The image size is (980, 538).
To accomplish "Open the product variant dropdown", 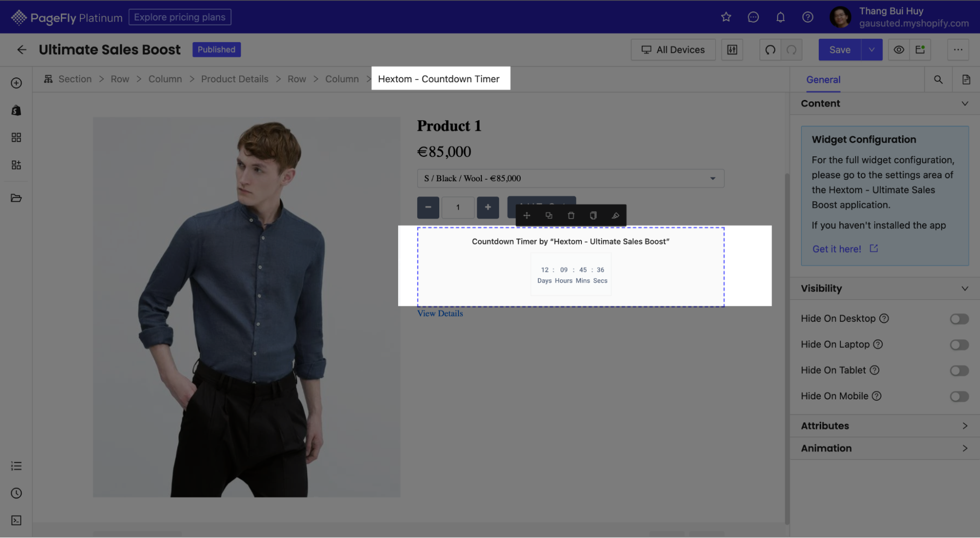I will 571,178.
